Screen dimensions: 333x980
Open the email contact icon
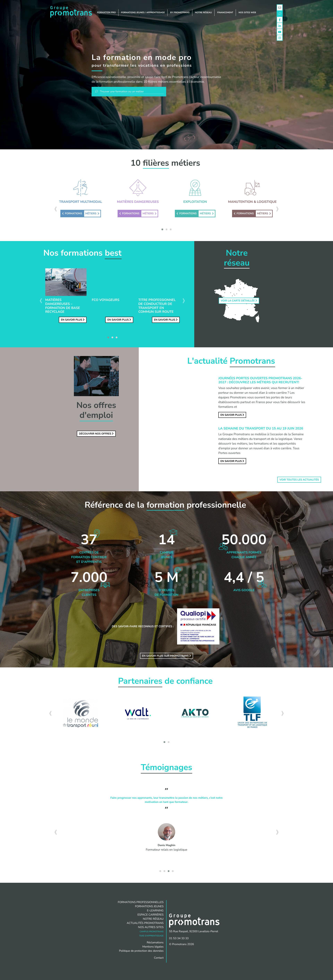(279, 8)
